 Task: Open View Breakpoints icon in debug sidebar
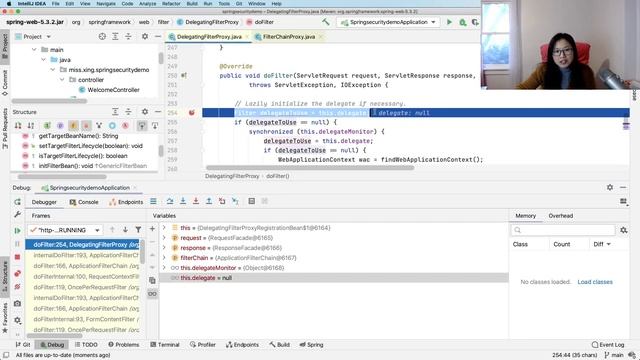point(17,273)
